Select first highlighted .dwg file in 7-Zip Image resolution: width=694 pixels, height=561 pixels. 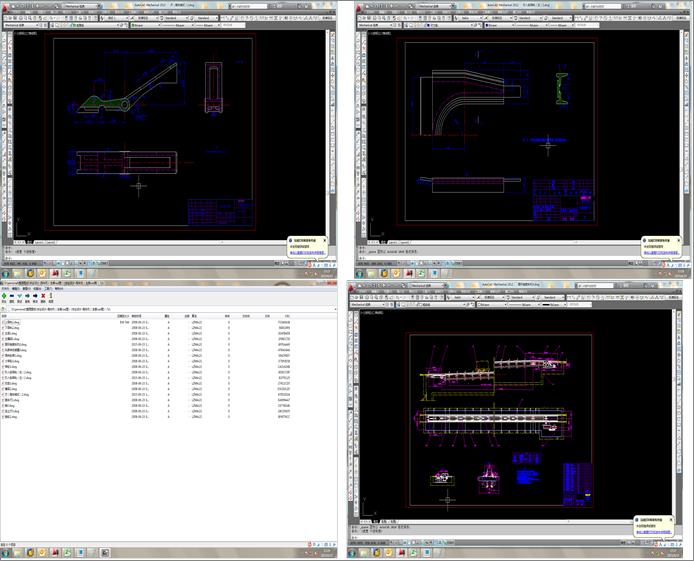point(11,322)
